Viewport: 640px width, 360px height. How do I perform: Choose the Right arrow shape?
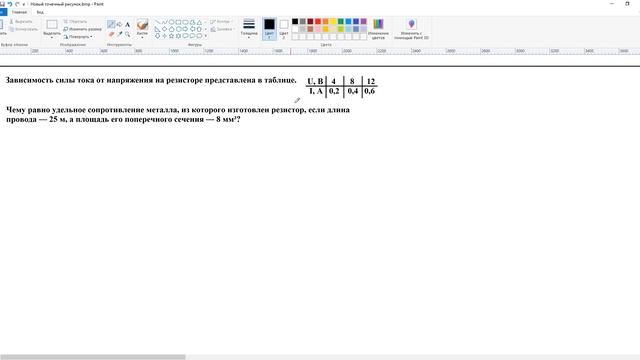click(x=185, y=29)
